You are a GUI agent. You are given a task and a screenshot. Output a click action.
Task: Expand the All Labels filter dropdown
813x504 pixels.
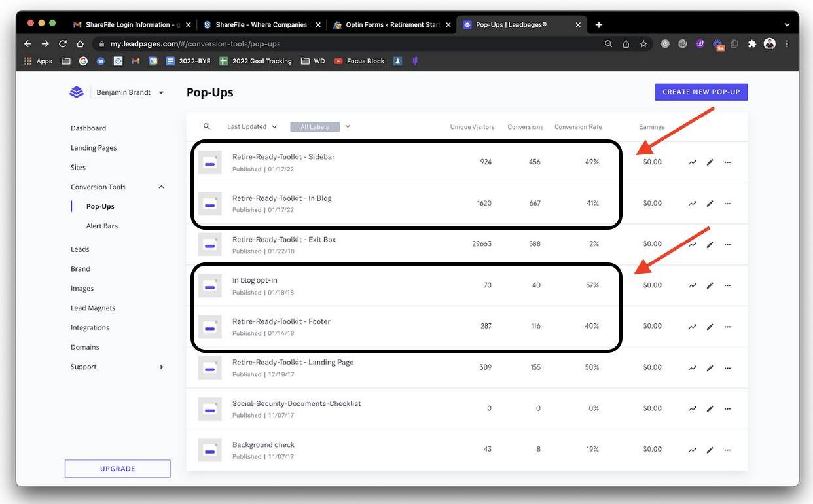(348, 126)
